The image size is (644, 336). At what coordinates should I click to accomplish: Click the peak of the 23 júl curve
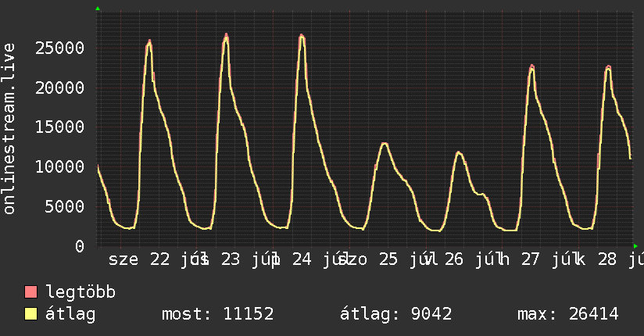click(x=226, y=36)
